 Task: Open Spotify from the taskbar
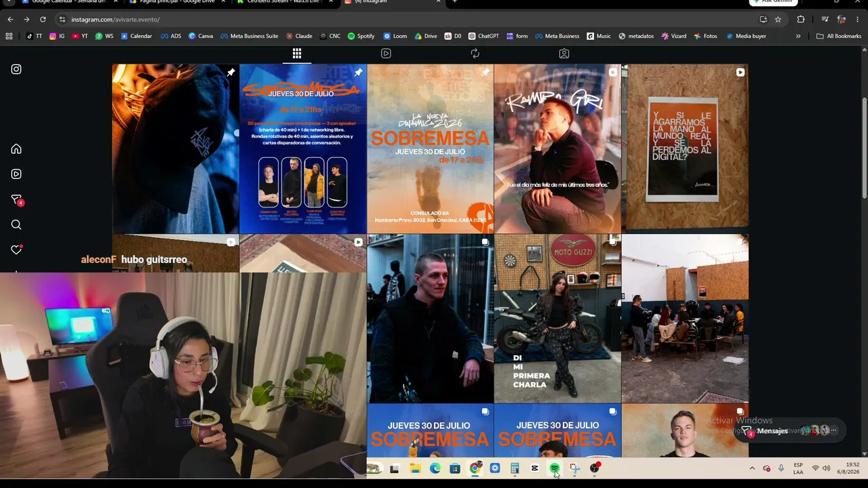point(555,468)
